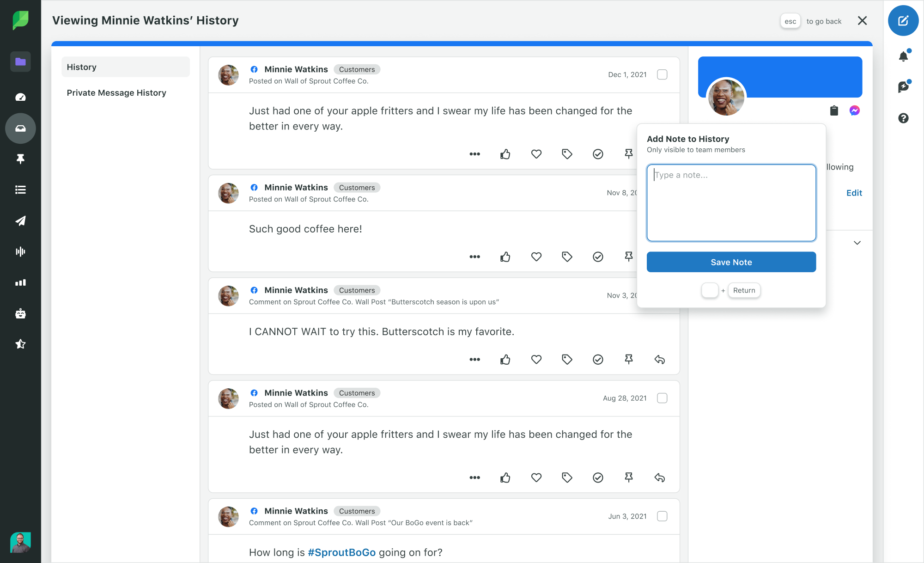Image resolution: width=924 pixels, height=563 pixels.
Task: Select the pin/bookmark sidebar icon
Action: pos(20,158)
